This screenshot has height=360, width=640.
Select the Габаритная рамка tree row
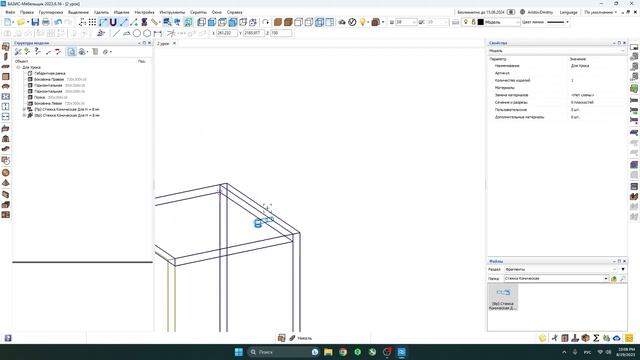[x=49, y=73]
